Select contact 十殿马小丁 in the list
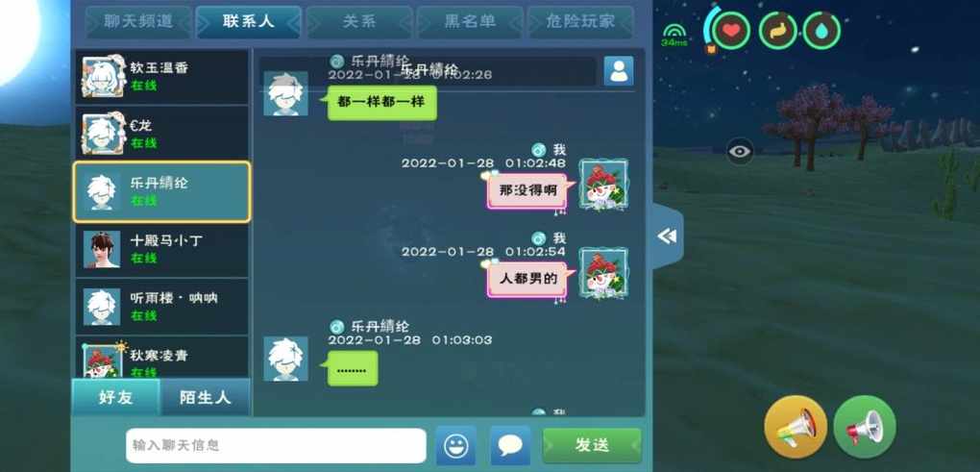980x472 pixels. [x=161, y=249]
